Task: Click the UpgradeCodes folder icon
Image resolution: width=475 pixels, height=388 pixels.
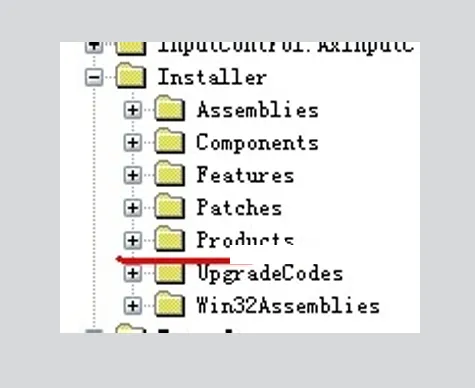Action: coord(170,274)
